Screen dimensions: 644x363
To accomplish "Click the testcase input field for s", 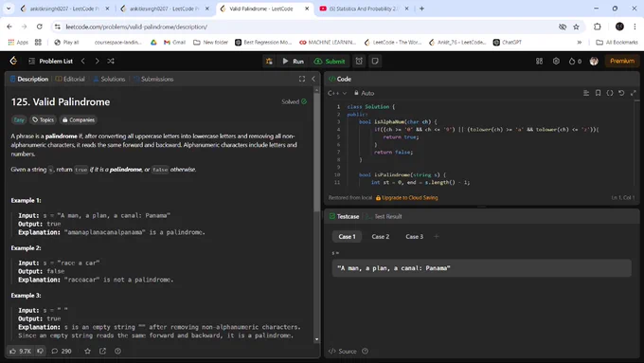I will point(481,268).
